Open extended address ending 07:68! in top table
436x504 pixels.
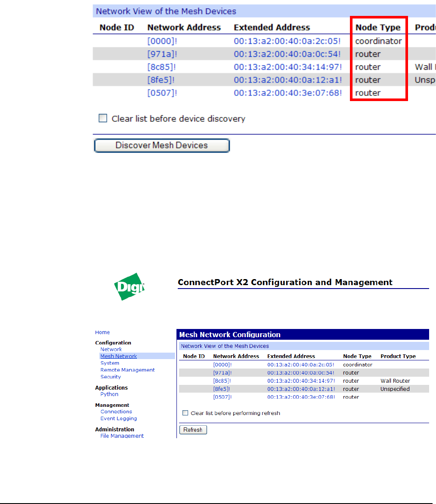(x=288, y=93)
